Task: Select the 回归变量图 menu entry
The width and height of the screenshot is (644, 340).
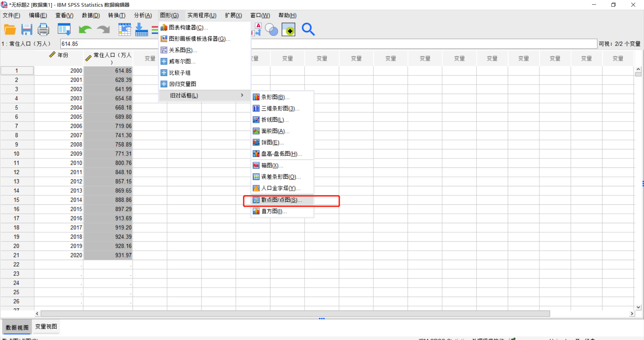Action: click(x=205, y=84)
